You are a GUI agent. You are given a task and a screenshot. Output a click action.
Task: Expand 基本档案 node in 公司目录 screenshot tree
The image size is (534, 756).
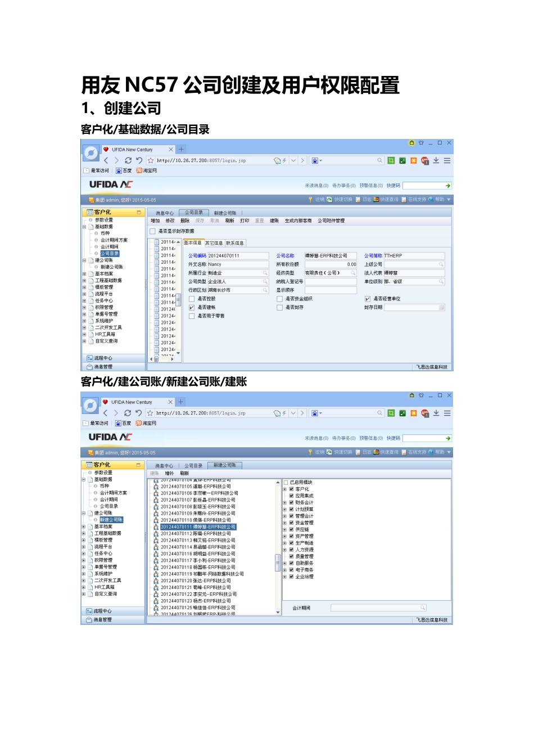84,274
